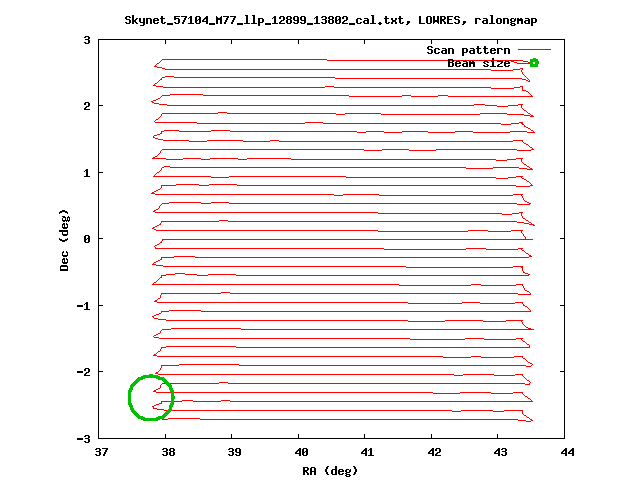The width and height of the screenshot is (640, 480).
Task: Click the y-axis tick label -1
Action: (x=85, y=305)
